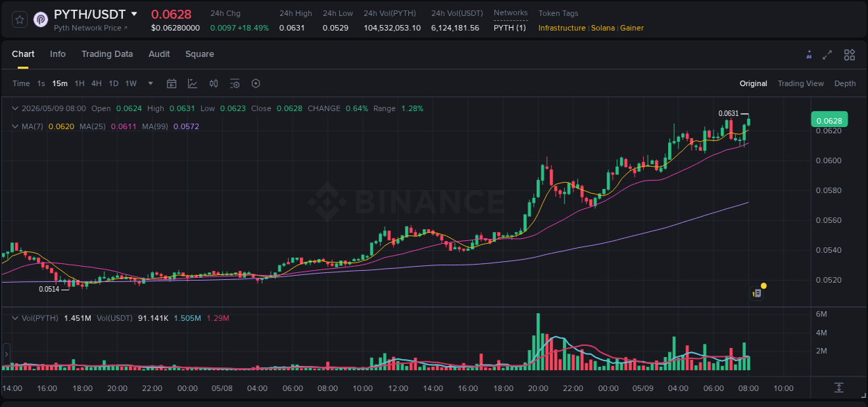This screenshot has height=407, width=868.
Task: Click the Vol(PYTH) value 1.451M
Action: coord(77,317)
